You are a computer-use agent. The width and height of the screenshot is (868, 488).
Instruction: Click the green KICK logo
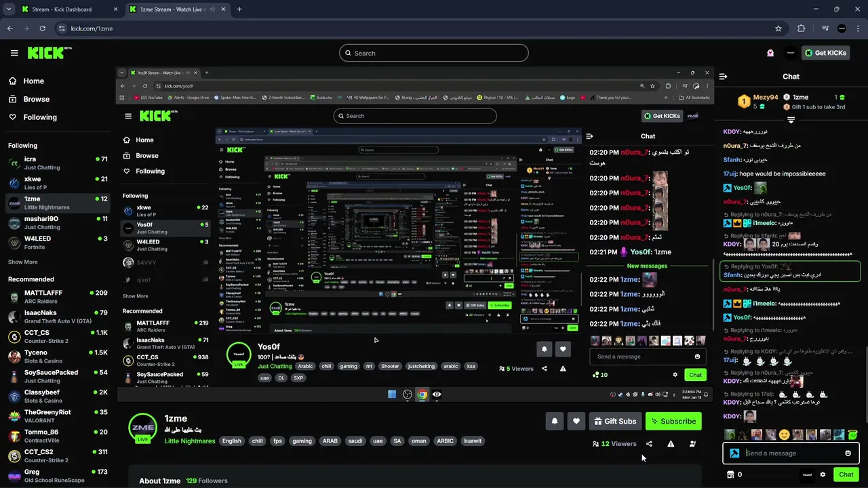click(50, 53)
